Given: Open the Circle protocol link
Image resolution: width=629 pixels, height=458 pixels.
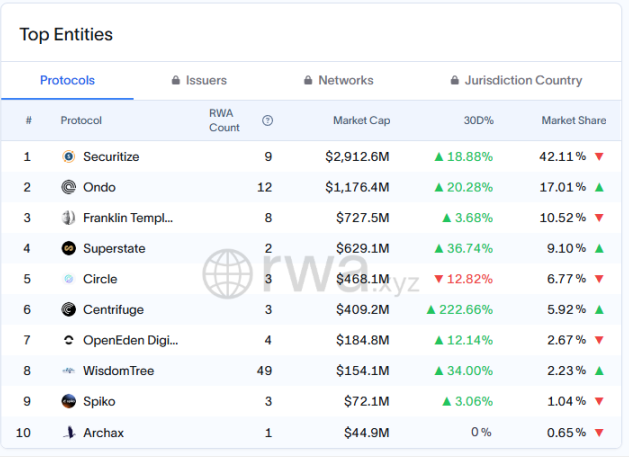Looking at the screenshot, I should (x=100, y=279).
